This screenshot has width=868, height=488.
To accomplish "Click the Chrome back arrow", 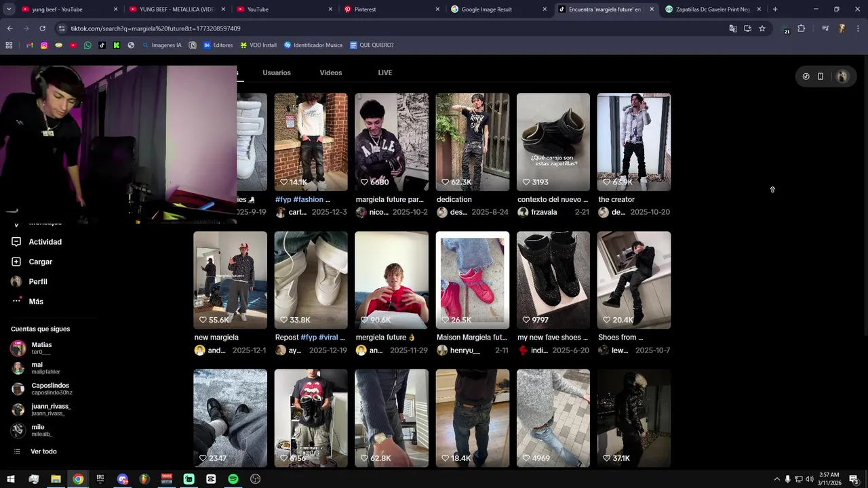I will 9,28.
